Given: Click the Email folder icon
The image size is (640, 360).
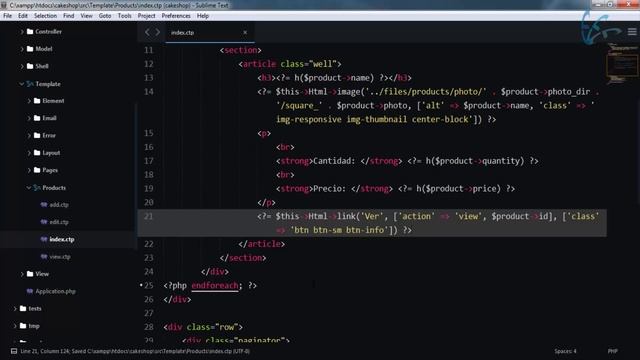Looking at the screenshot, I should point(37,118).
